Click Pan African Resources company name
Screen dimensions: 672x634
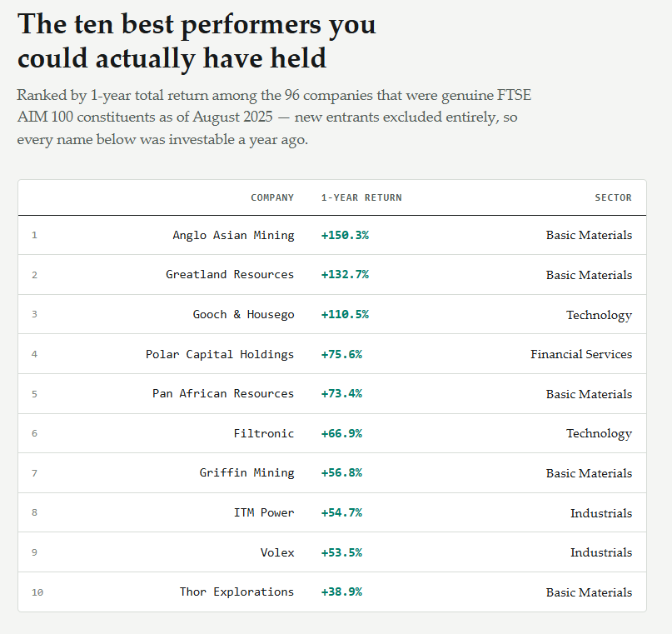pyautogui.click(x=223, y=393)
